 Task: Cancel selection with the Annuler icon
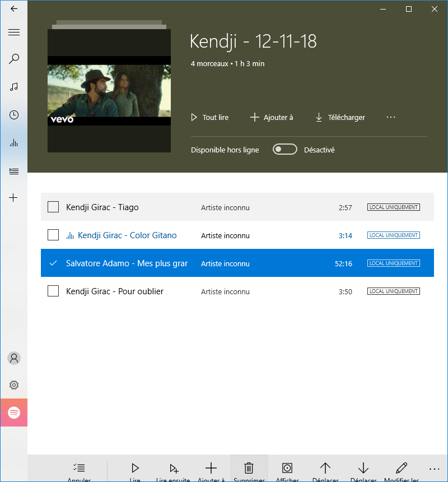click(79, 468)
